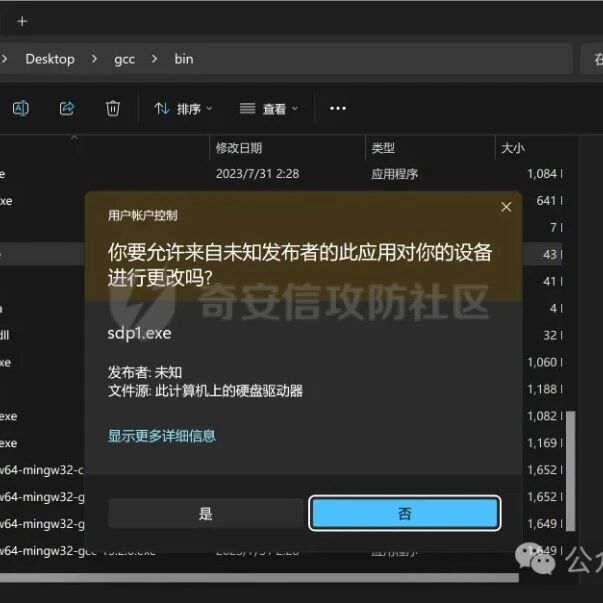Viewport: 603px width, 603px height.
Task: Sort by 大小 column header
Action: tap(513, 148)
